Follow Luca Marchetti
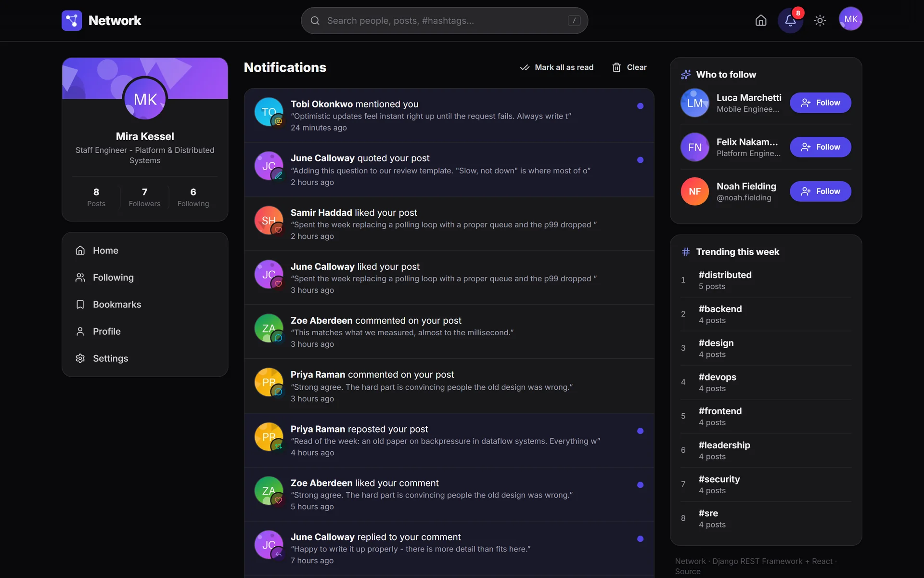 (x=820, y=103)
